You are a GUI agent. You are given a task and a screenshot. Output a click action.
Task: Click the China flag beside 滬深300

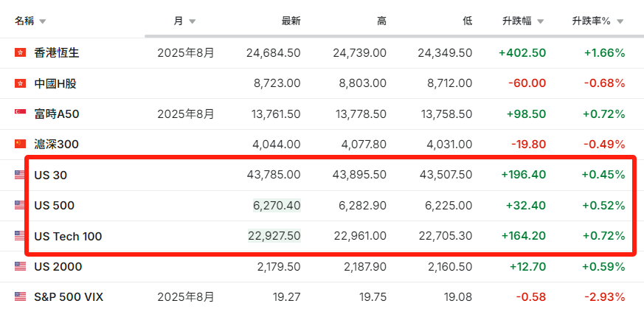tap(20, 144)
